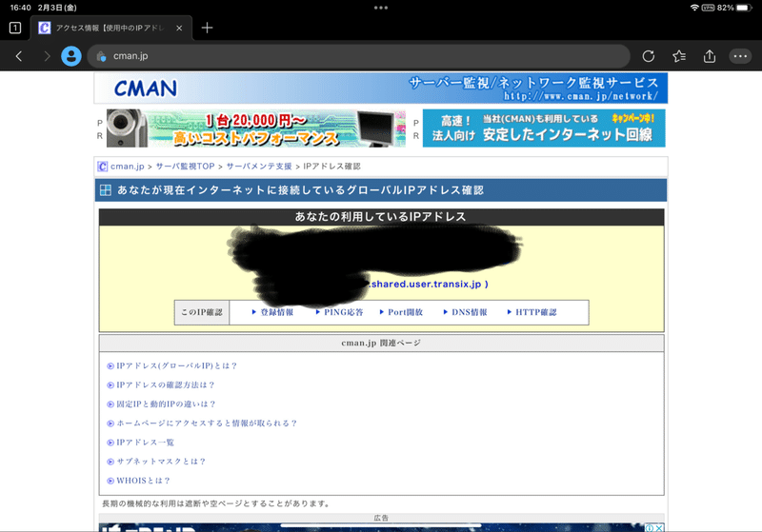This screenshot has height=532, width=762.
Task: Add a new tab with plus icon
Action: click(207, 28)
